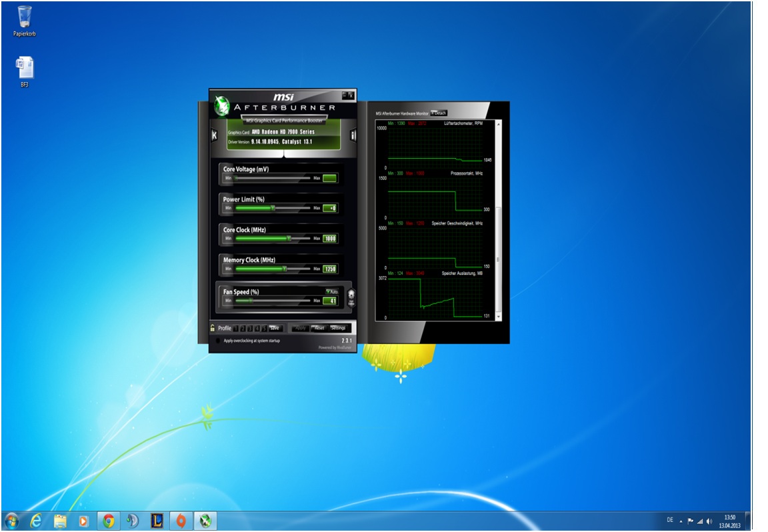Click the Afterburner Kombustor K button

[x=214, y=136]
